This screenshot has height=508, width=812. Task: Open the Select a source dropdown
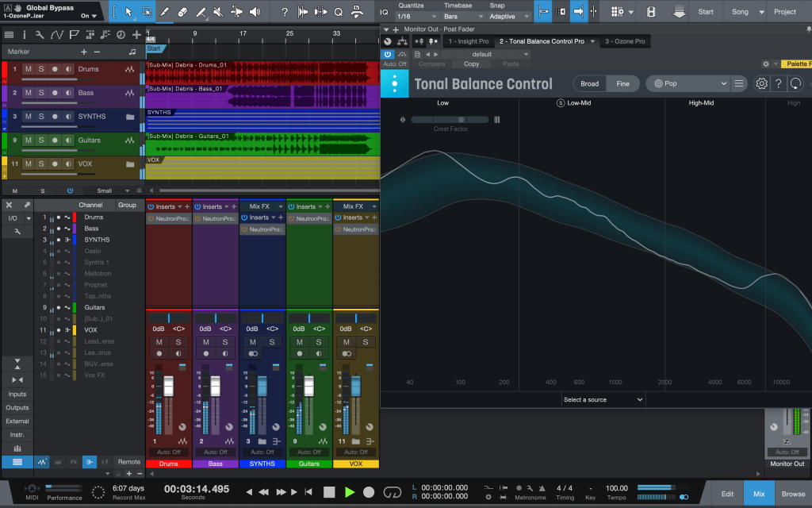(x=603, y=399)
